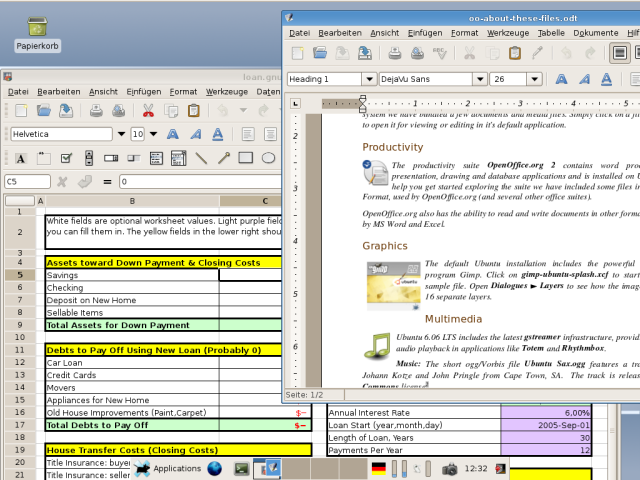This screenshot has width=640, height=480.
Task: Select column B header in the spreadsheet
Action: point(132,201)
